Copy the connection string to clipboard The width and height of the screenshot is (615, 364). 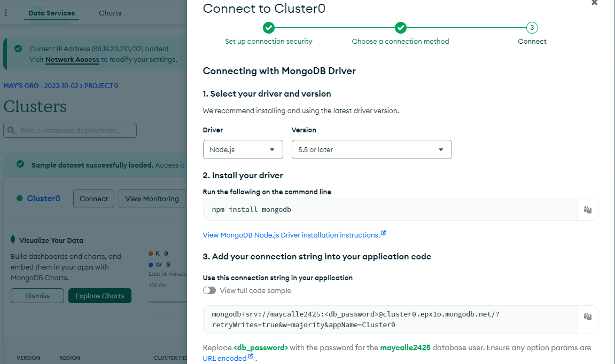tap(588, 316)
